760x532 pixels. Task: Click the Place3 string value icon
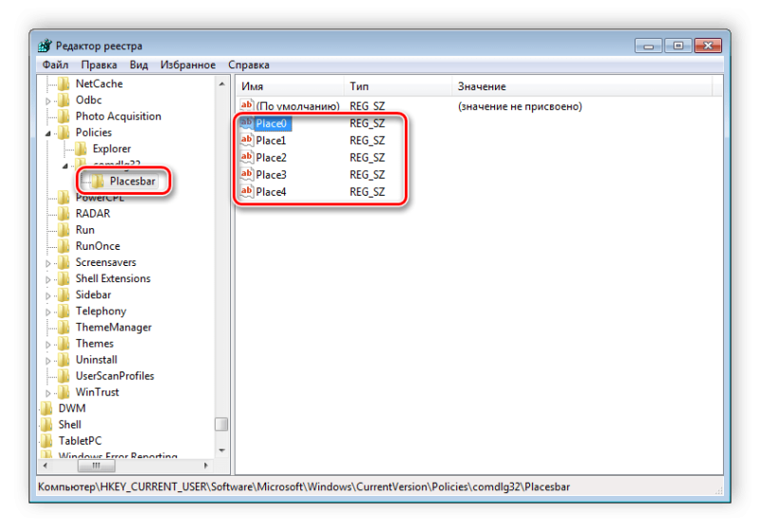tap(247, 175)
